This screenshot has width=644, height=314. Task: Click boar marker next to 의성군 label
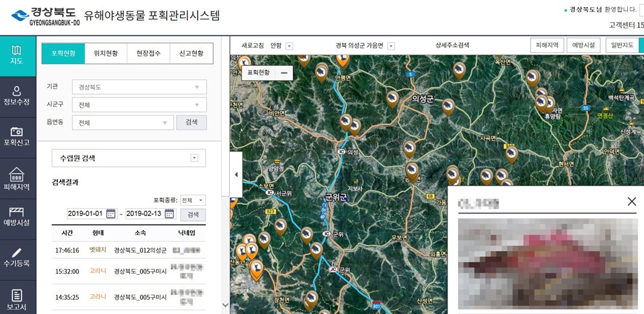[x=392, y=99]
